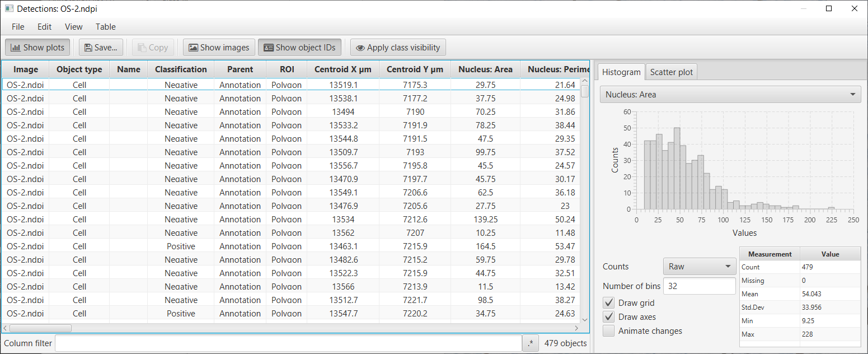
Task: Click the Column filter text field
Action: (x=288, y=343)
